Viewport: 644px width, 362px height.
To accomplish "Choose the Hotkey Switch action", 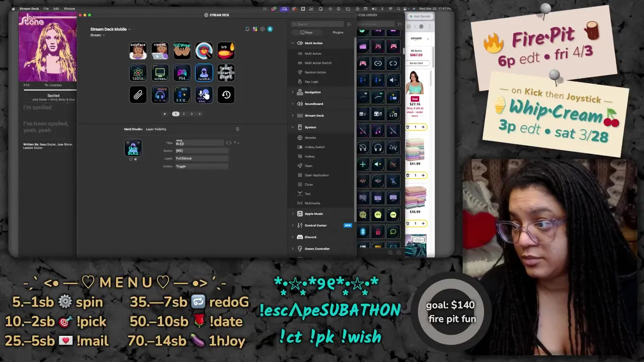I will click(314, 147).
